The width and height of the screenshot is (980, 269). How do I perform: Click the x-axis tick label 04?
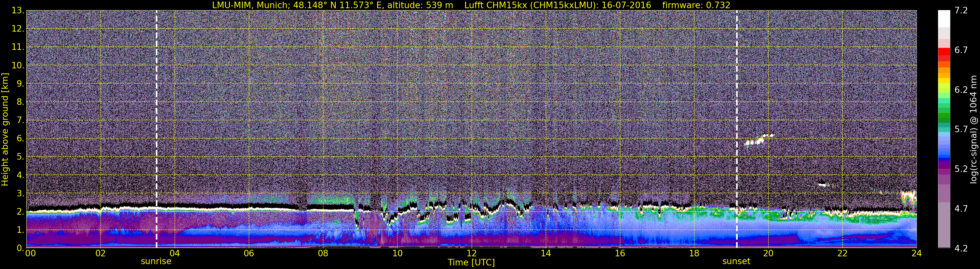pyautogui.click(x=174, y=253)
